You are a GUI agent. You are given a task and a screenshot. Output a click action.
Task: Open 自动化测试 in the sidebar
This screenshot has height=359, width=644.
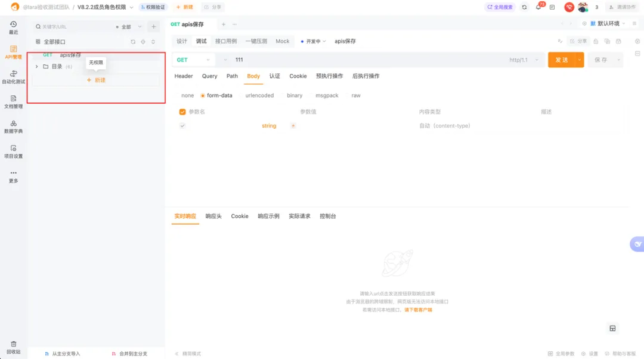point(13,77)
